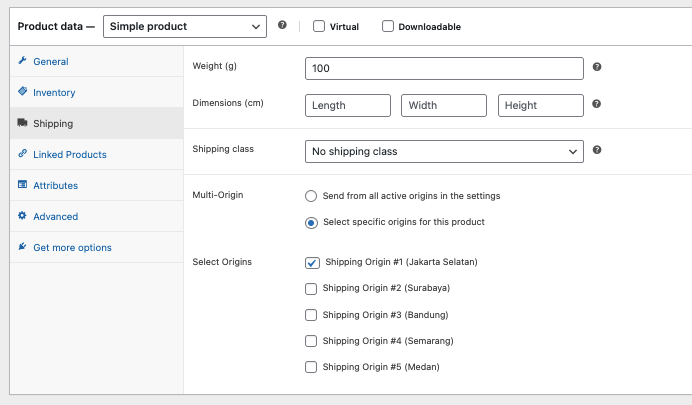Click the gear icon for Advanced

22,216
